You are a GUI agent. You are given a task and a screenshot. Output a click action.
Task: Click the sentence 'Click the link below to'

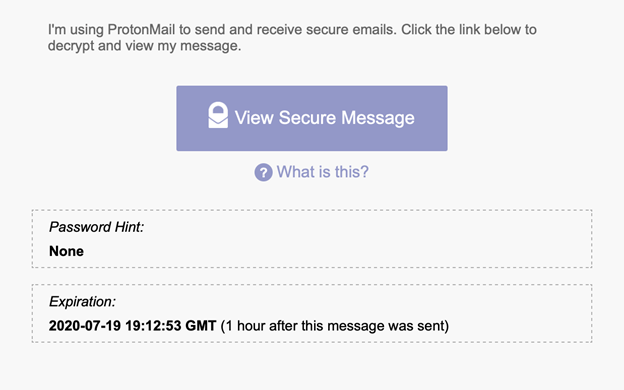[469, 29]
